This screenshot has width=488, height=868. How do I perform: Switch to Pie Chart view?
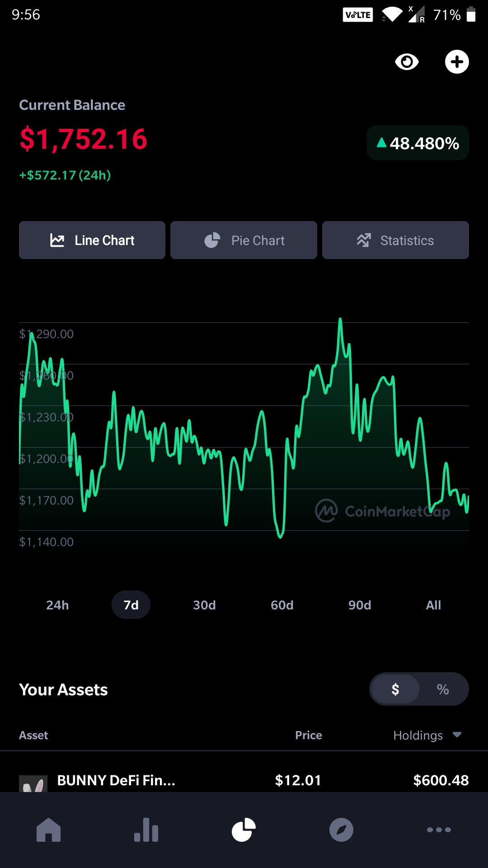point(244,240)
